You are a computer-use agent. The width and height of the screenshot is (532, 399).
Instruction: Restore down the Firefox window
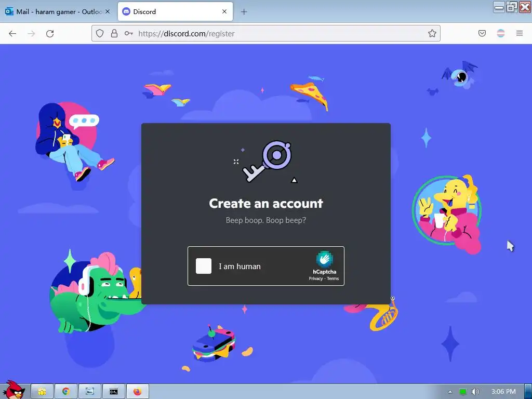512,7
